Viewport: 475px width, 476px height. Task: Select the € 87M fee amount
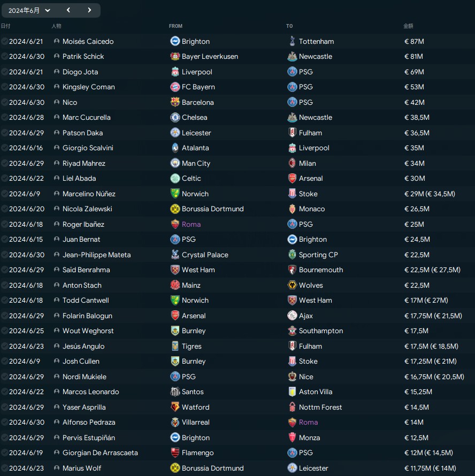coord(414,41)
